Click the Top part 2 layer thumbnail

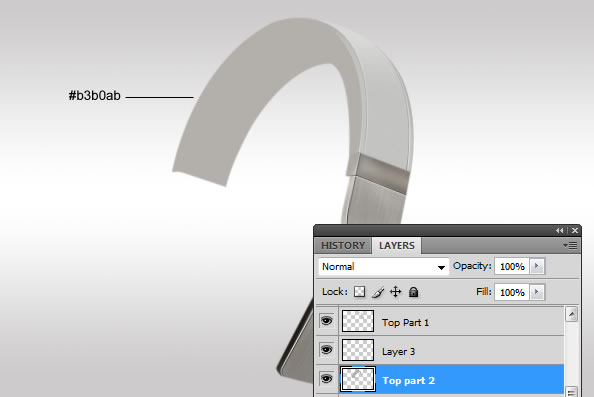[x=358, y=379]
